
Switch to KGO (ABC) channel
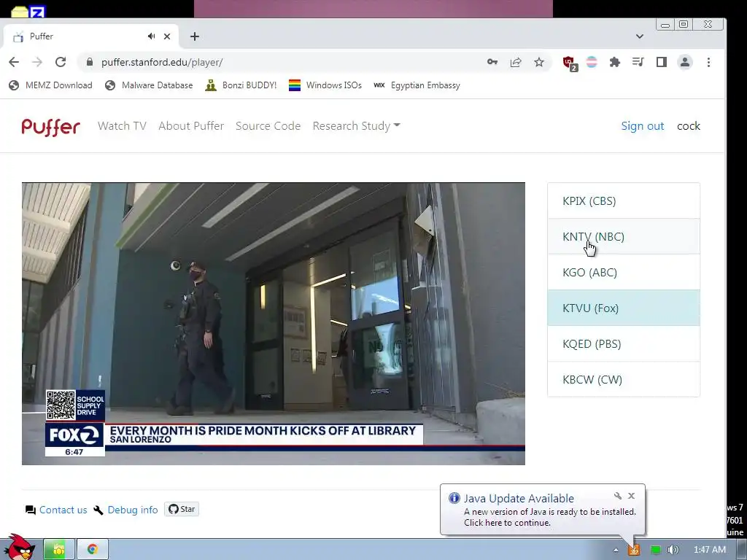pyautogui.click(x=624, y=273)
